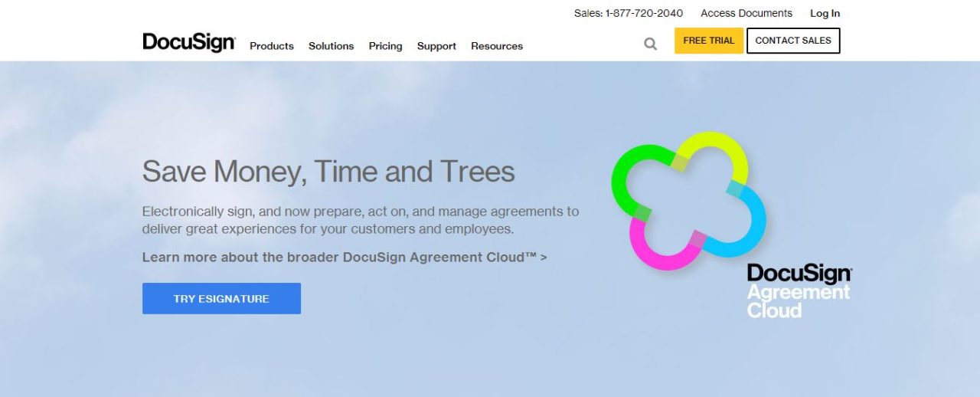Image resolution: width=980 pixels, height=397 pixels.
Task: Expand the Resources navigation menu
Action: (496, 46)
